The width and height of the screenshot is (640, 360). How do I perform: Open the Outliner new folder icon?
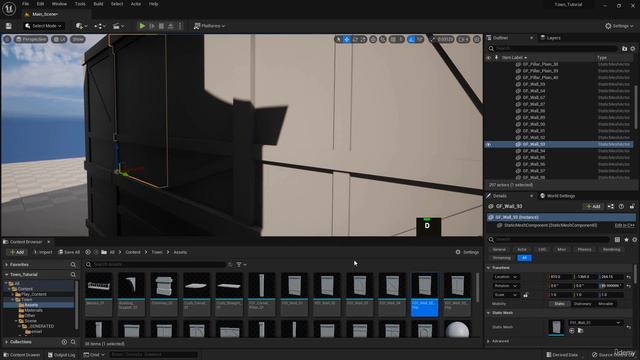click(x=624, y=48)
